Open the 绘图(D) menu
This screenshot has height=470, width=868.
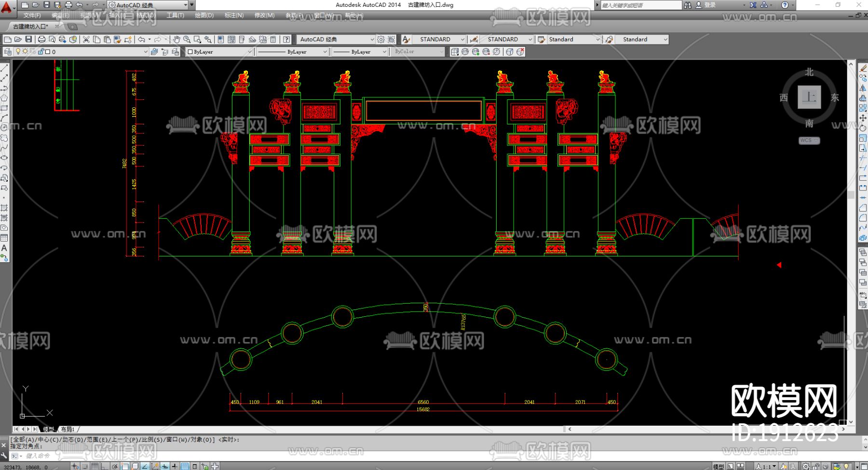[204, 15]
